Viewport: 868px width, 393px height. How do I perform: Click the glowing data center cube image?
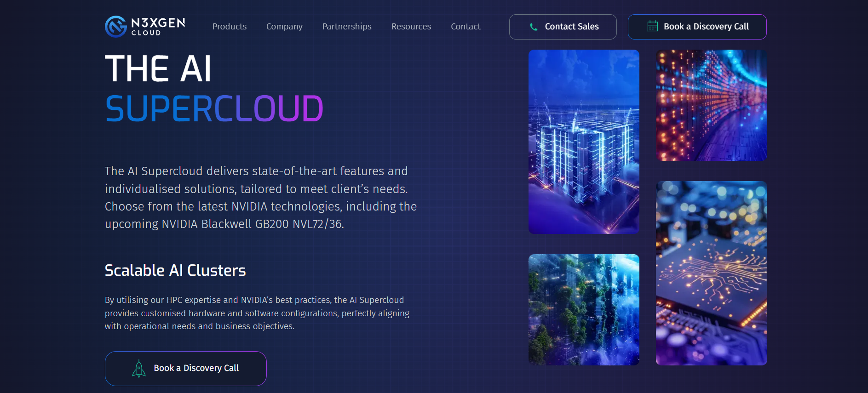[x=584, y=142]
